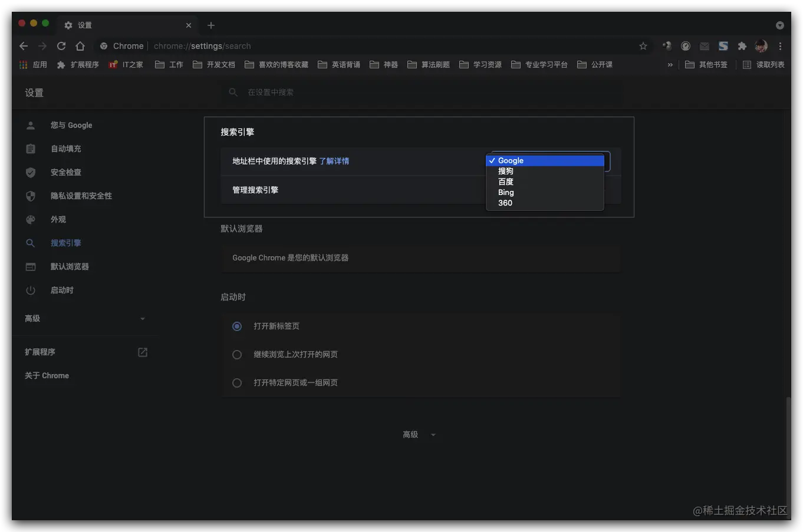The width and height of the screenshot is (803, 532).
Task: Select 搜索引擎 in the sidebar
Action: pos(66,243)
